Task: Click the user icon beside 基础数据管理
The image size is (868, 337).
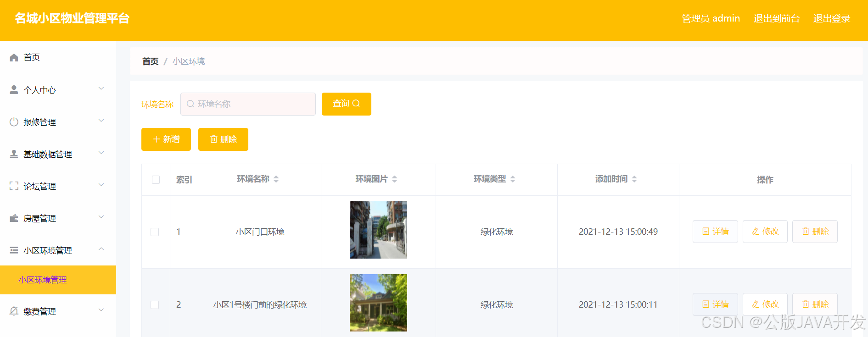Action: [14, 154]
